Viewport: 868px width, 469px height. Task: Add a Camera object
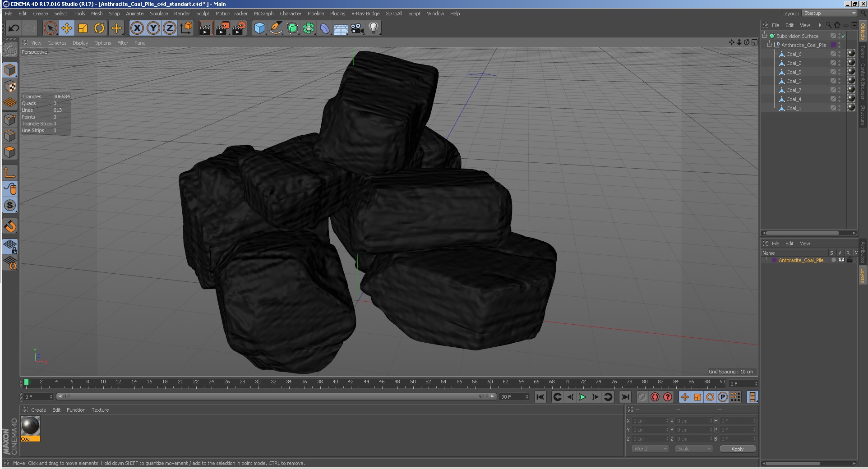(357, 28)
